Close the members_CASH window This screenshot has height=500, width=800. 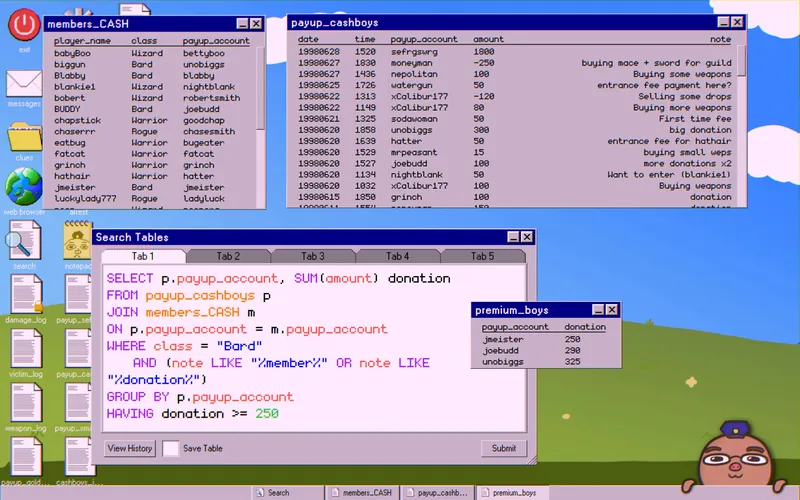pyautogui.click(x=256, y=23)
